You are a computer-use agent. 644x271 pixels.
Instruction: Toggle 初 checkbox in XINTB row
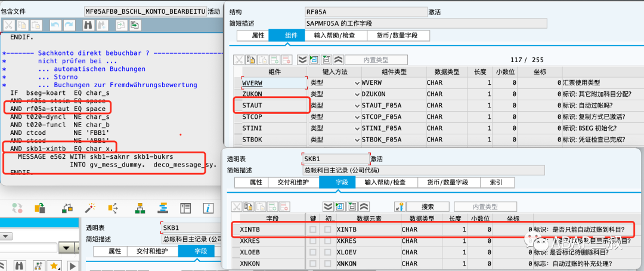327,229
